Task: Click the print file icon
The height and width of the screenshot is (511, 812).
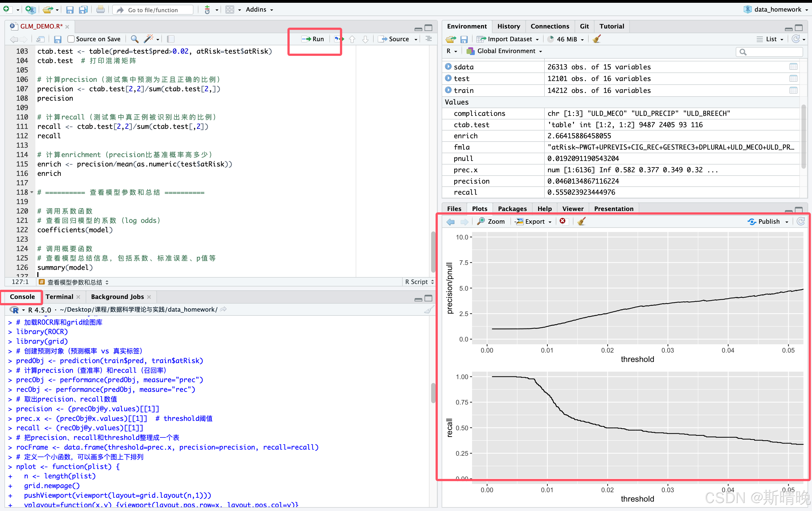Action: (100, 10)
